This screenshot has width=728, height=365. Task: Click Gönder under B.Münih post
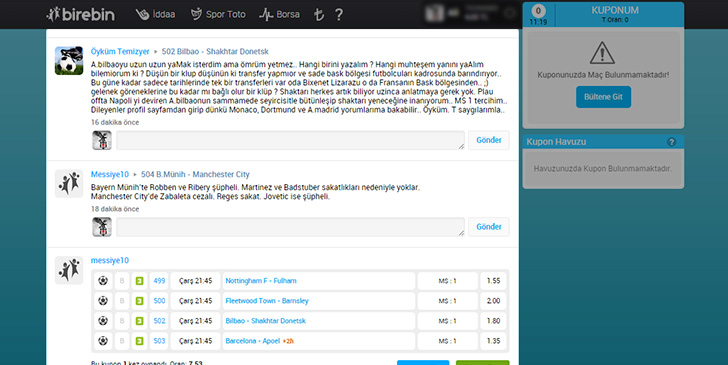click(488, 227)
